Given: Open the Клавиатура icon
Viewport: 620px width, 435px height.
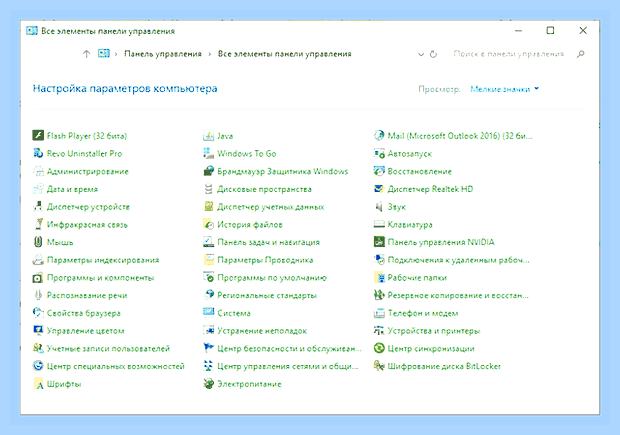Looking at the screenshot, I should point(379,224).
